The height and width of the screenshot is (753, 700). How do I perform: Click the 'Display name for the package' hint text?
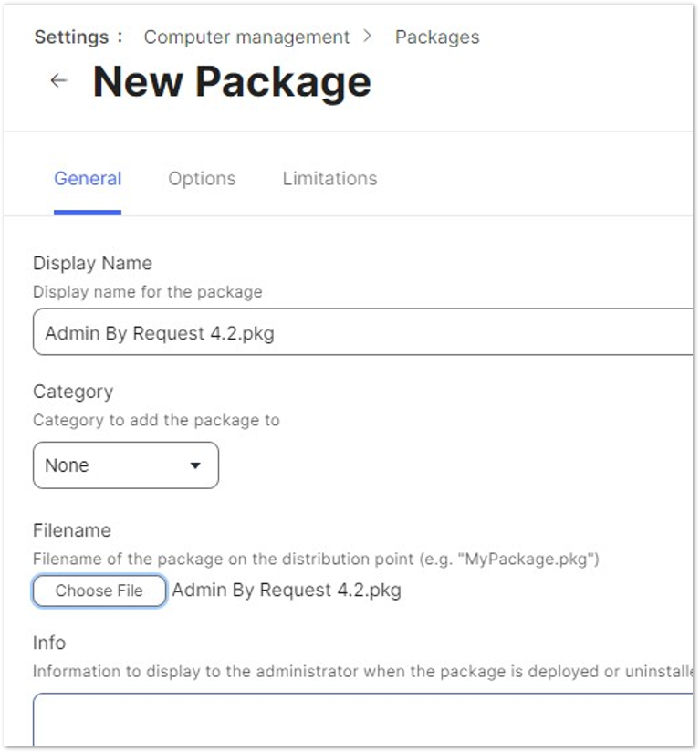coord(148,291)
